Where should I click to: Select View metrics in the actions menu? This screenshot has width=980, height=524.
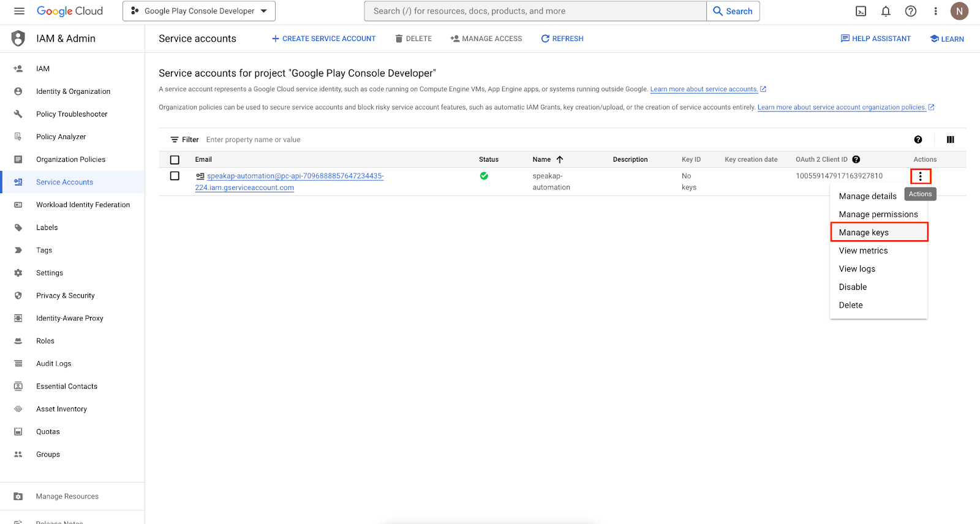pos(878,251)
